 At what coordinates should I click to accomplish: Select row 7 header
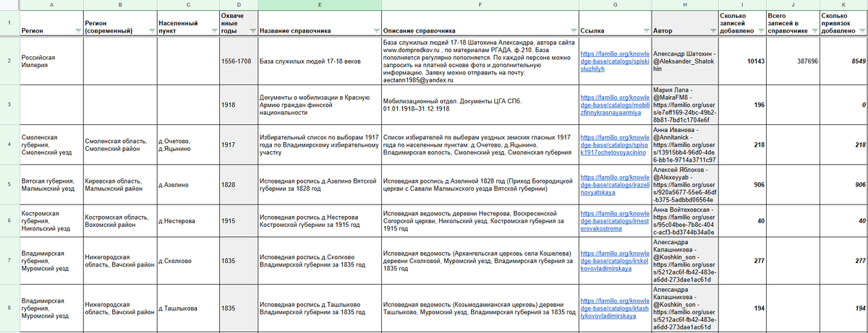(x=9, y=259)
